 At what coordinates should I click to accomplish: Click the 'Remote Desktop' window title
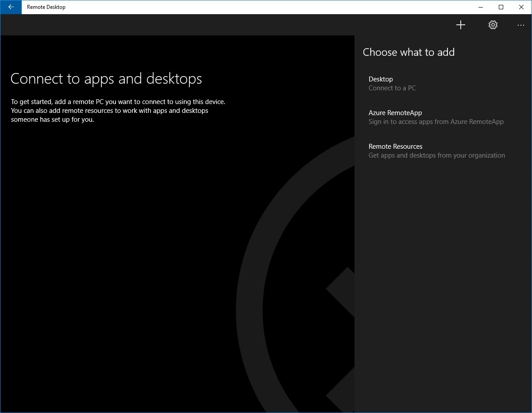tap(46, 7)
